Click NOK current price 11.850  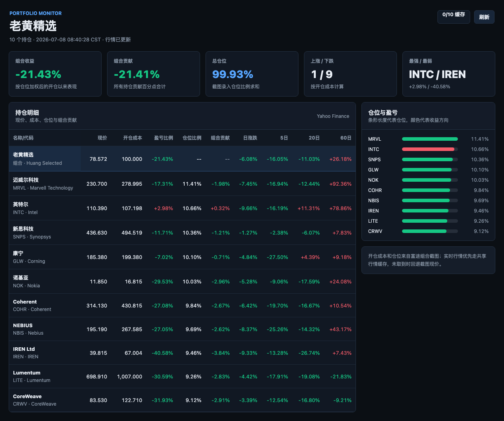coord(98,281)
